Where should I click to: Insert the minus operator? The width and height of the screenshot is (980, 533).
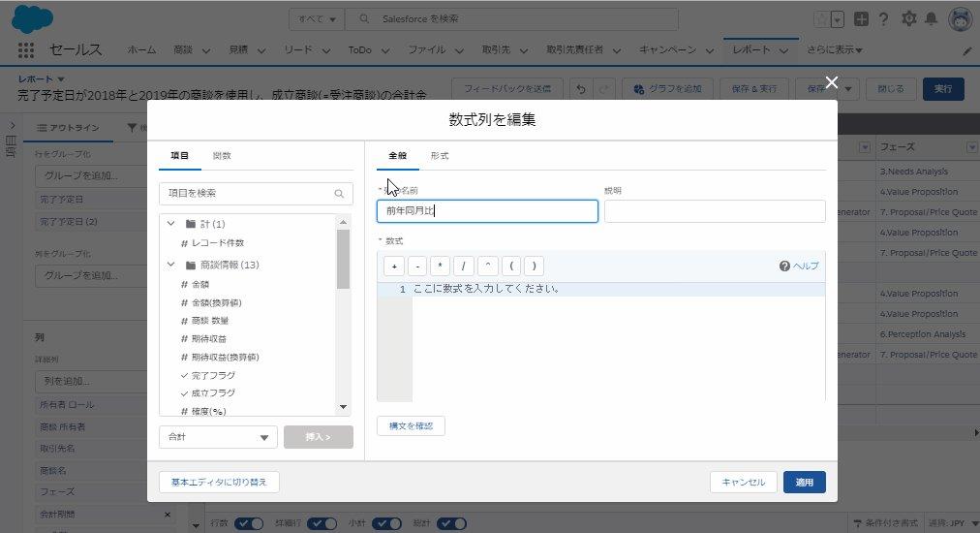416,266
